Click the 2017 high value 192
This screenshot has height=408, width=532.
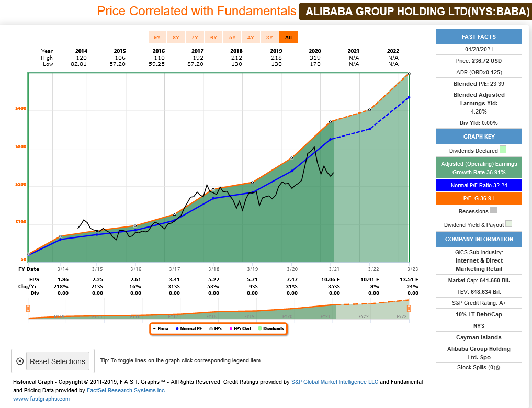tap(198, 58)
